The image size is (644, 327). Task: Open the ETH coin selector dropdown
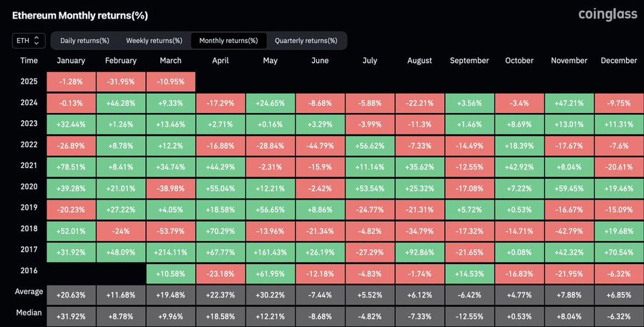pyautogui.click(x=29, y=41)
